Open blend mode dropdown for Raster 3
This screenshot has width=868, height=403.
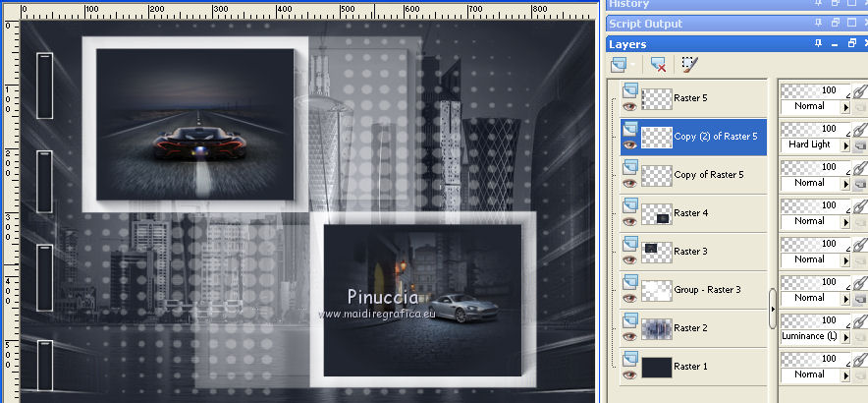pyautogui.click(x=845, y=259)
